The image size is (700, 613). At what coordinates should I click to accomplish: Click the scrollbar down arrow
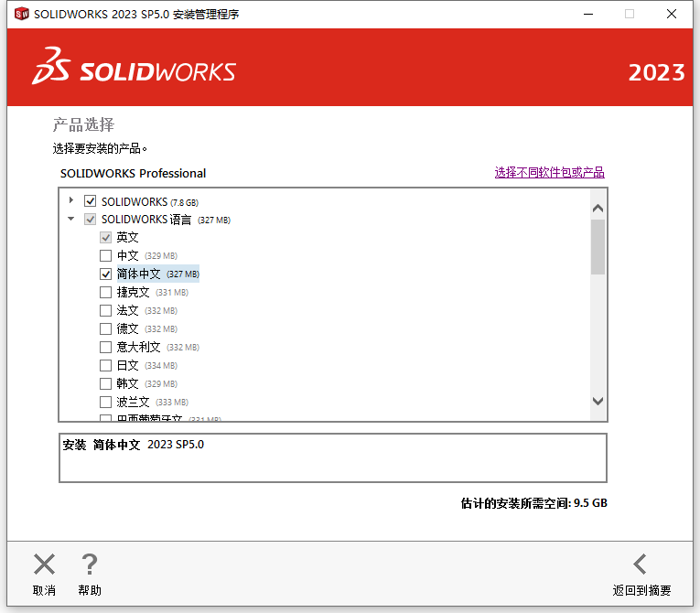(x=598, y=401)
